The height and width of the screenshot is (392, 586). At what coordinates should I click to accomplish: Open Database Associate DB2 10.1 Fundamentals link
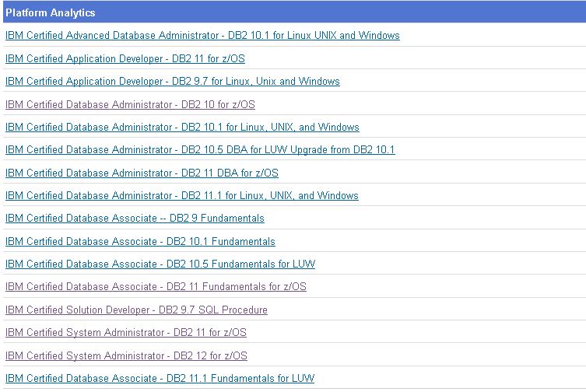(140, 242)
